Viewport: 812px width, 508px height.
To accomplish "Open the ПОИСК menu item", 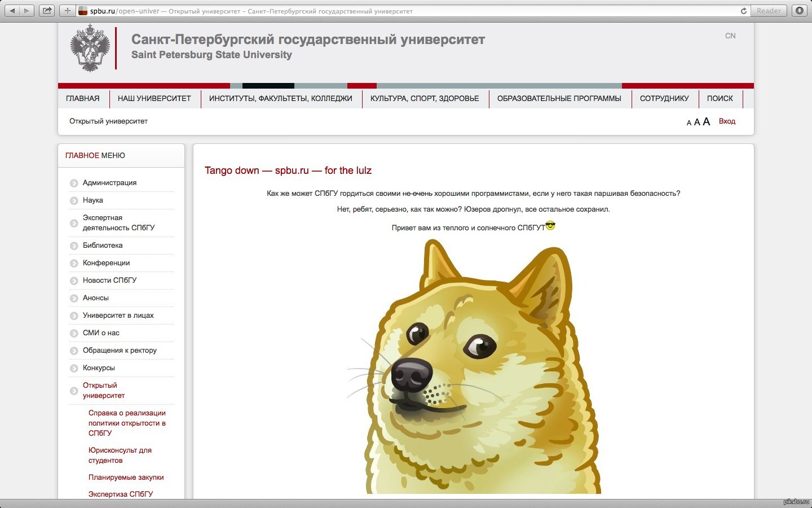I will [720, 98].
